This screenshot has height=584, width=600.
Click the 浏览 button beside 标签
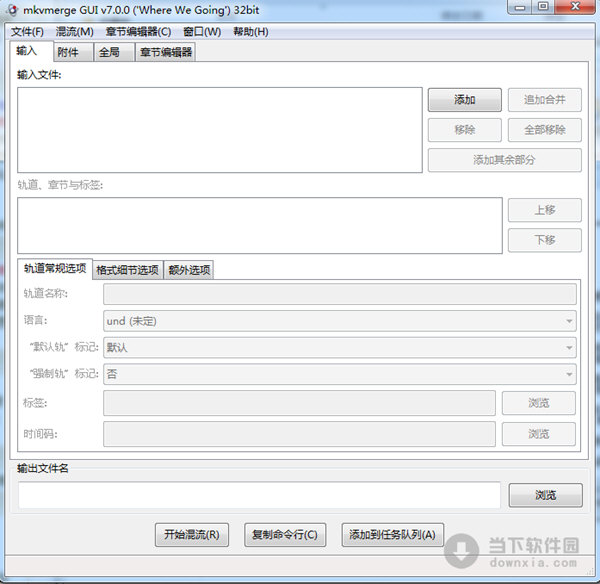click(x=538, y=403)
